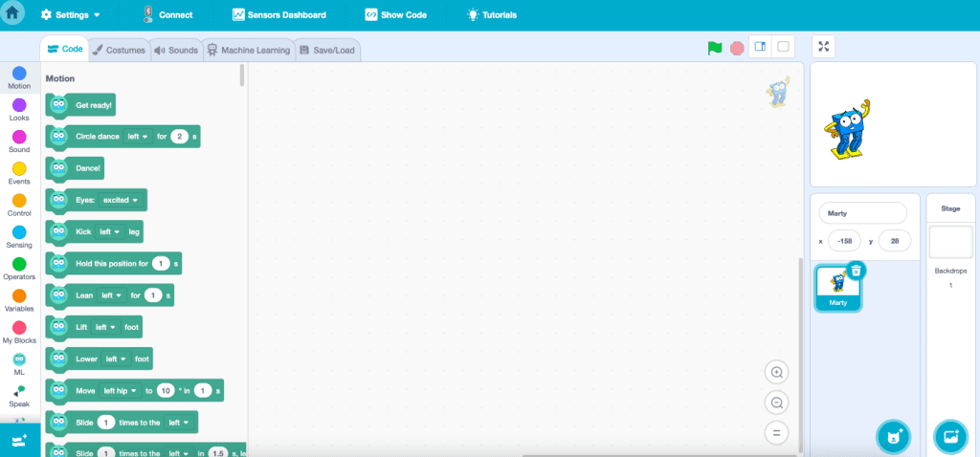Switch to hidden stage layout

point(783,47)
